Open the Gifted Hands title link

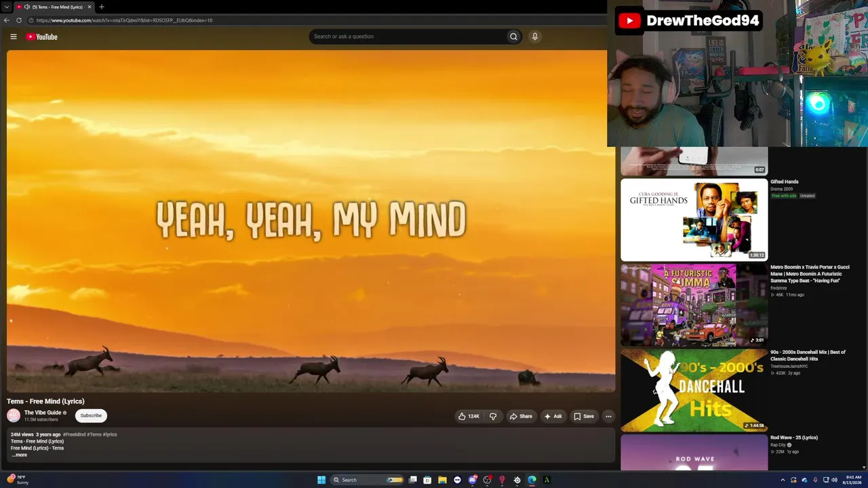coord(785,182)
